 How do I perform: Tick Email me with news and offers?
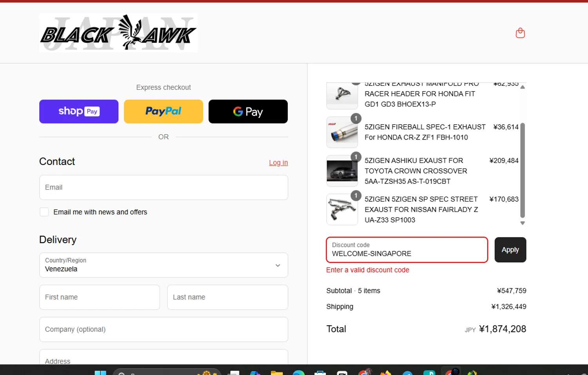coord(44,212)
